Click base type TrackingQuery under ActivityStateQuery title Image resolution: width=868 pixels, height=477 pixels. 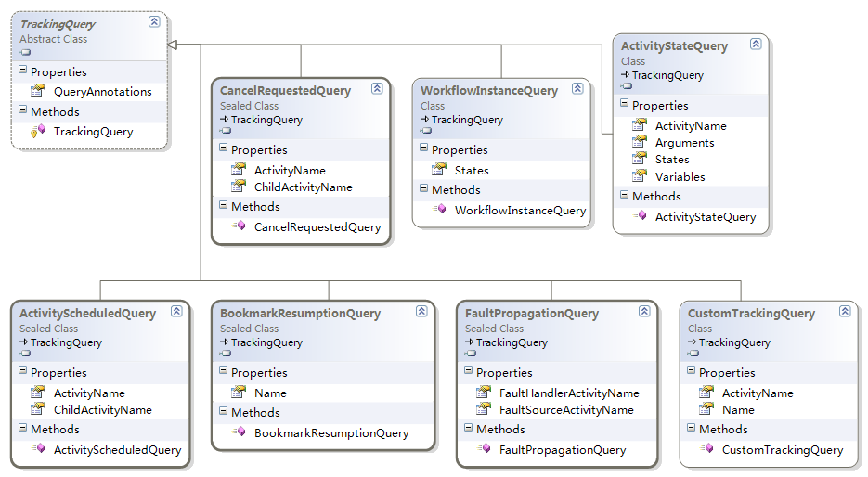pos(667,75)
